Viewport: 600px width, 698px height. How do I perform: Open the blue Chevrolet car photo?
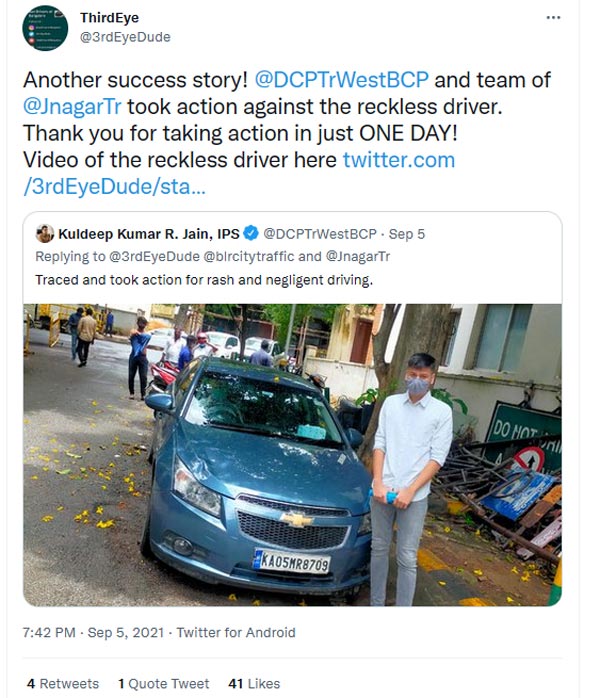click(291, 455)
